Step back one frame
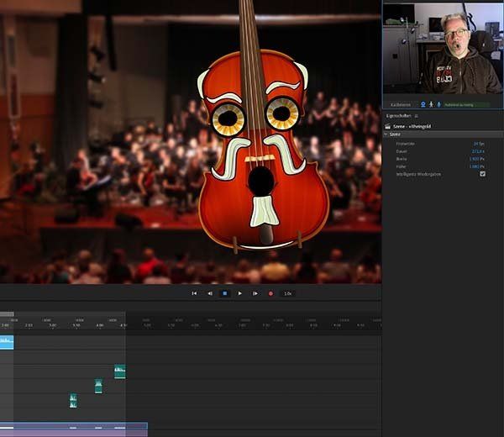Viewport: 504px width, 437px height. (x=209, y=293)
